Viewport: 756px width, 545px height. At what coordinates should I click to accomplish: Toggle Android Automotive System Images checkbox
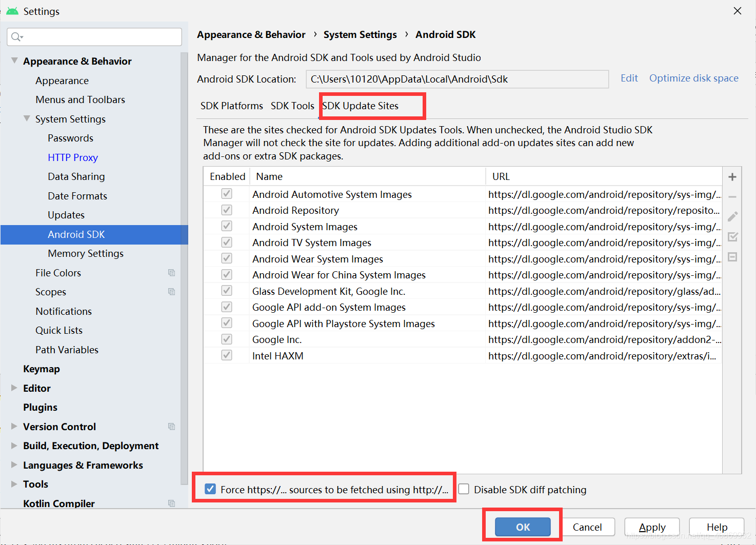[227, 194]
